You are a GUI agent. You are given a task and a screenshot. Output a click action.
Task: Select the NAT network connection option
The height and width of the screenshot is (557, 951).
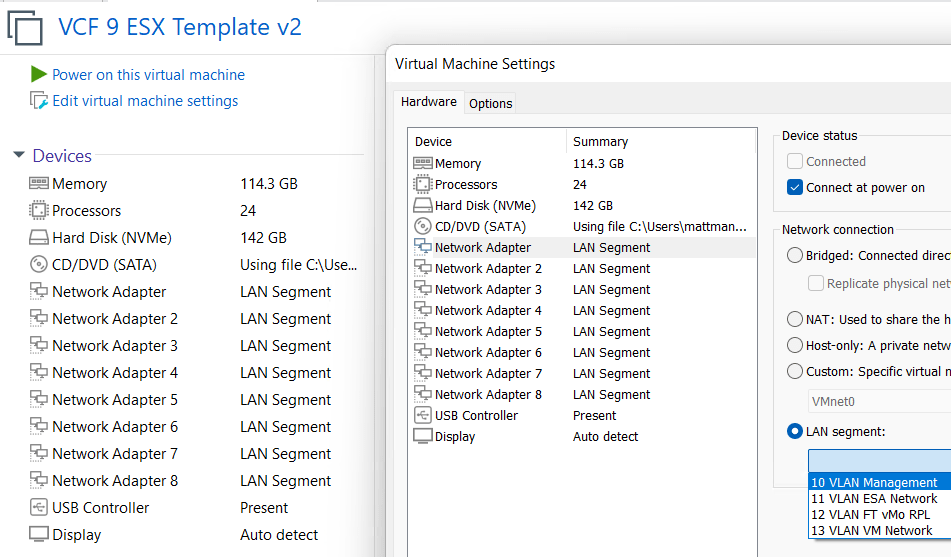click(795, 319)
